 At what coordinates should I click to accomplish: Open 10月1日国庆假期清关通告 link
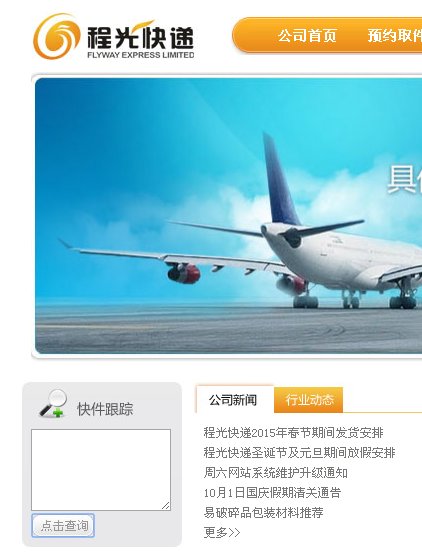pyautogui.click(x=272, y=493)
